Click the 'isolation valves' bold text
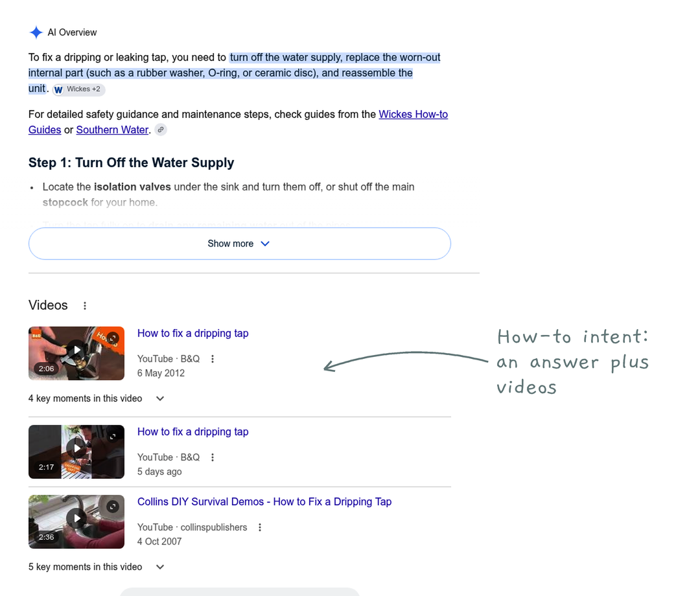Screen dimensions: 700x596 [132, 187]
